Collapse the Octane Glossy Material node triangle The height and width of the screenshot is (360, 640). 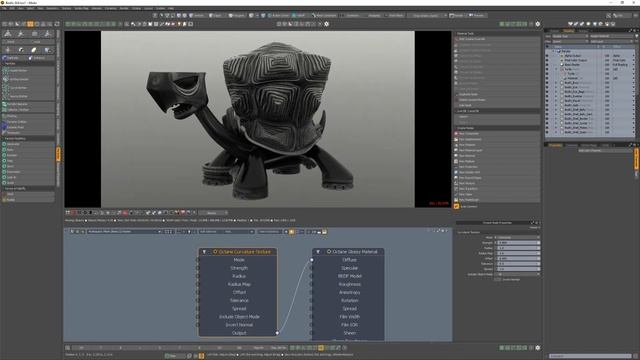coord(318,252)
